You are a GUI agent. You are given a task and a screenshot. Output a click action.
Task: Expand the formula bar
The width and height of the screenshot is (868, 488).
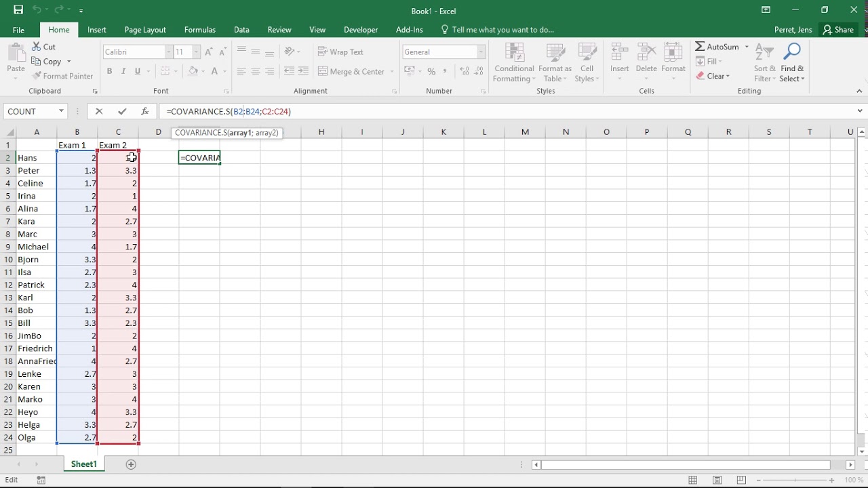click(860, 111)
